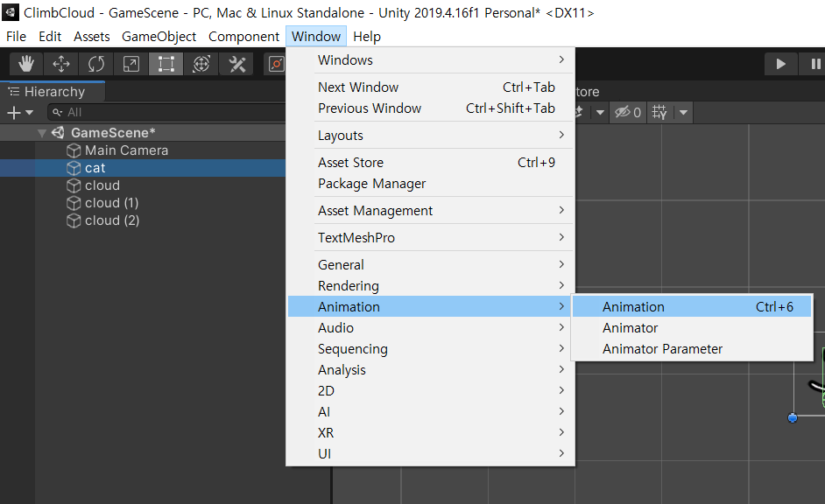Image resolution: width=825 pixels, height=504 pixels.
Task: Select the cat object in Hierarchy
Action: pos(95,168)
